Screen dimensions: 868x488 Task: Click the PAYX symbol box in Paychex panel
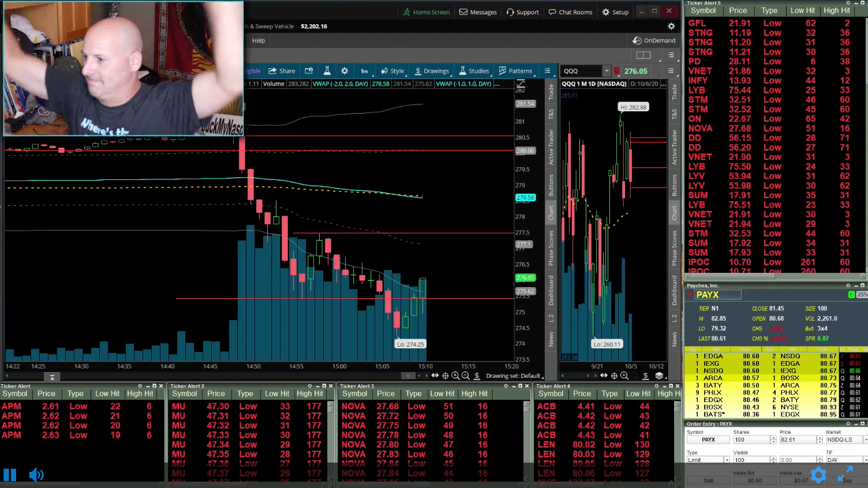tap(718, 295)
